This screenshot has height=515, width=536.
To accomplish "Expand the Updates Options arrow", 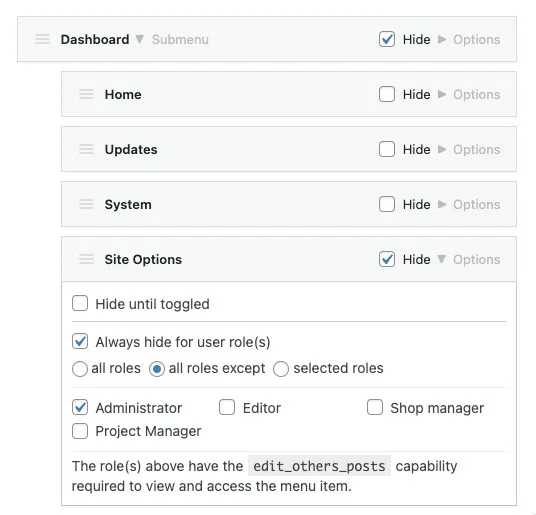I will tap(442, 149).
